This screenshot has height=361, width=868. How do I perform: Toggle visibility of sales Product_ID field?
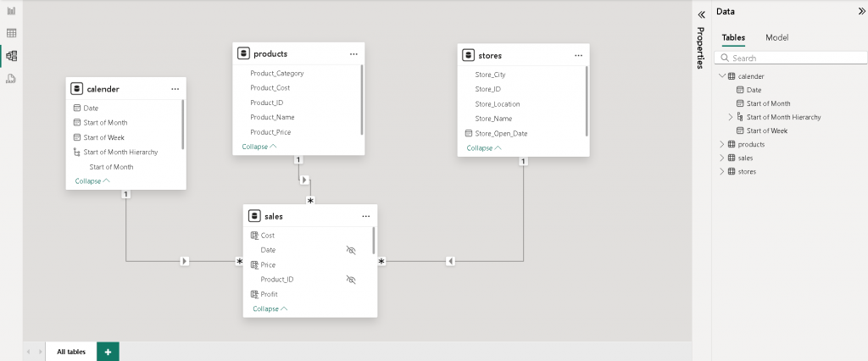351,279
